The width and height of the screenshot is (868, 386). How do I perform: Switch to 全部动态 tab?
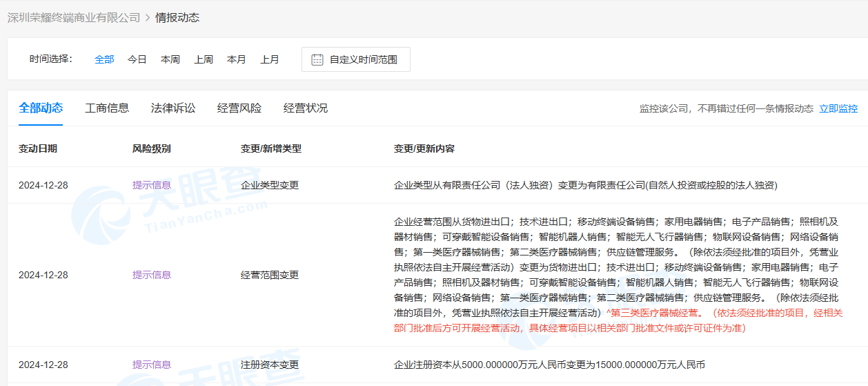pyautogui.click(x=41, y=108)
